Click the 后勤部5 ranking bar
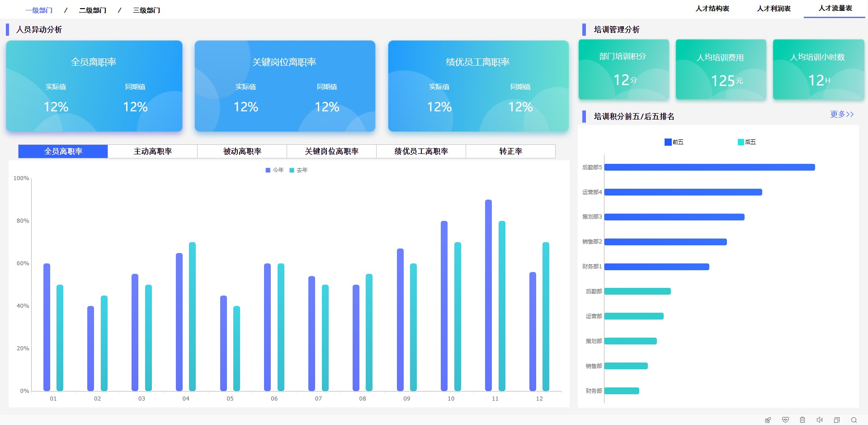The image size is (868, 425). (x=710, y=167)
